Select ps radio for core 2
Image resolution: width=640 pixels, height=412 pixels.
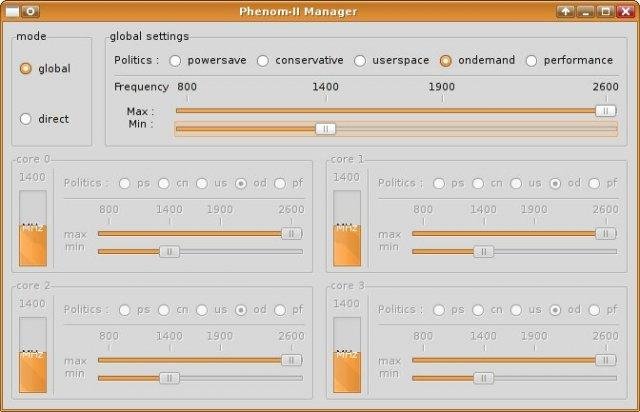124,310
